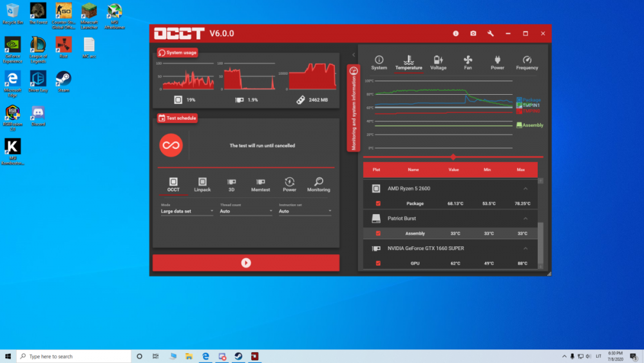Take a screenshot with the camera icon

(x=473, y=34)
